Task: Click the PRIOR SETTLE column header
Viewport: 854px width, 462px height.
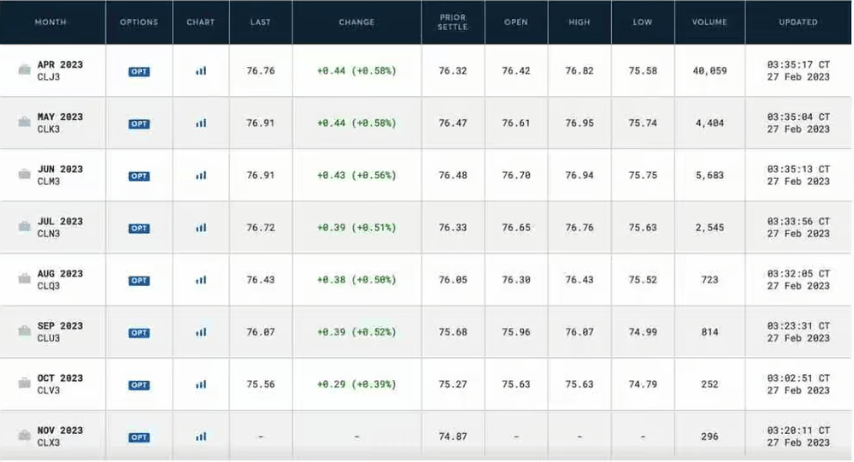Action: pyautogui.click(x=452, y=22)
